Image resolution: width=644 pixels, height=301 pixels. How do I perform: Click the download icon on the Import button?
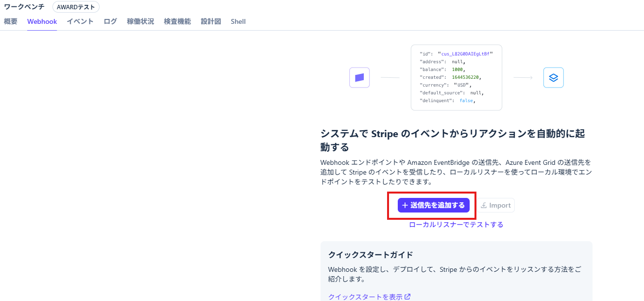point(484,205)
